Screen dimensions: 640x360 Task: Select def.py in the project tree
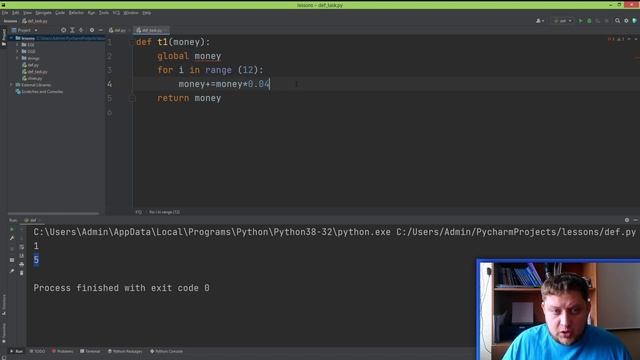pyautogui.click(x=31, y=65)
